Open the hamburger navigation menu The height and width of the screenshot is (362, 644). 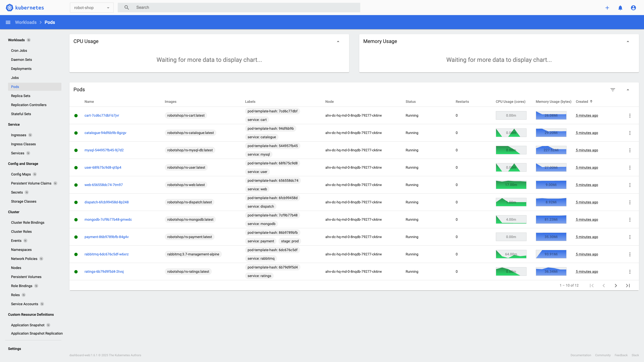point(8,22)
